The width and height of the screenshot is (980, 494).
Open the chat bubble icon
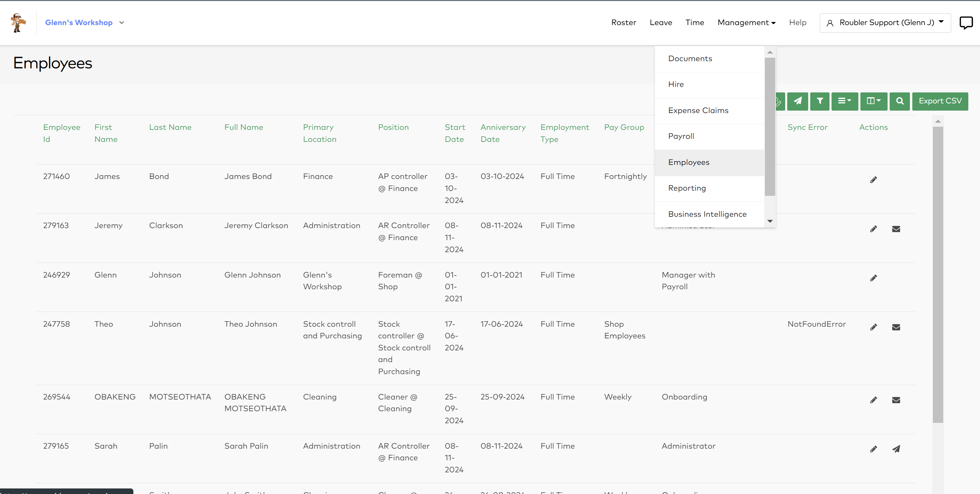click(966, 22)
